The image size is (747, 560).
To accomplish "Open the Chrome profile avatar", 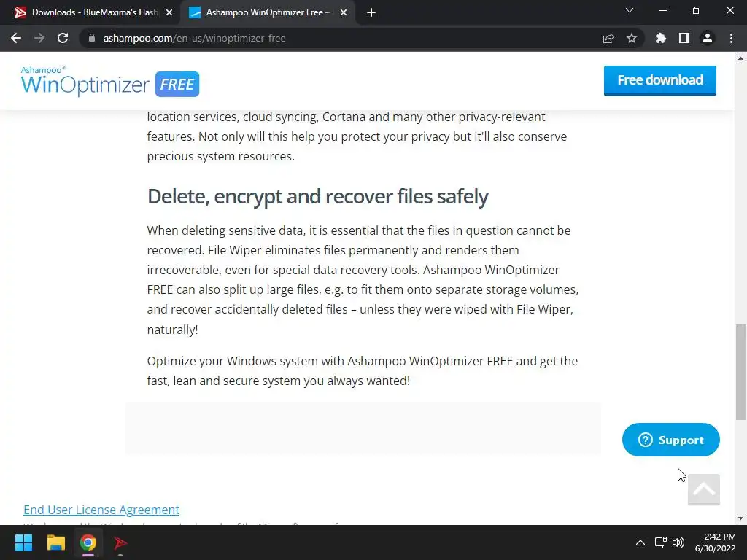I will [x=708, y=38].
